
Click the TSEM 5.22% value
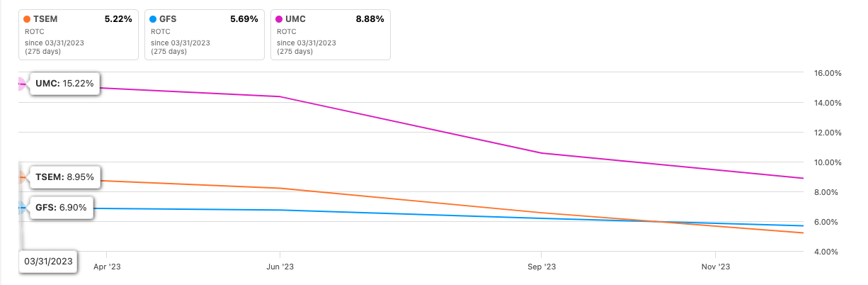[118, 19]
